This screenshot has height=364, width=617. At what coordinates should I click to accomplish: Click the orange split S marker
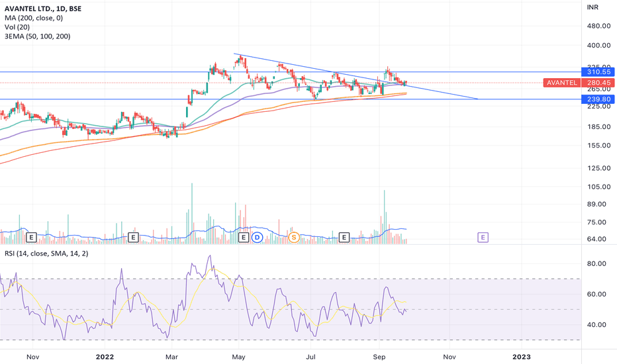click(293, 238)
